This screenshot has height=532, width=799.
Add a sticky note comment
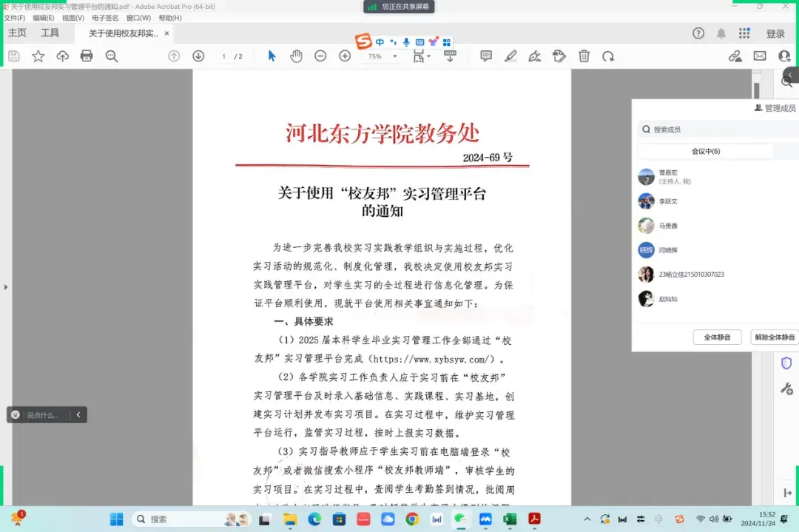(486, 56)
